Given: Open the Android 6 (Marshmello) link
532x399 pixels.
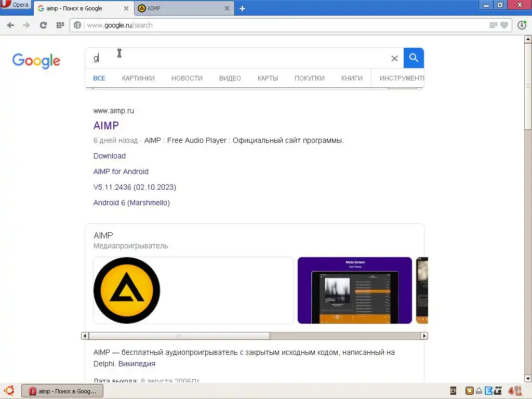Looking at the screenshot, I should point(131,203).
